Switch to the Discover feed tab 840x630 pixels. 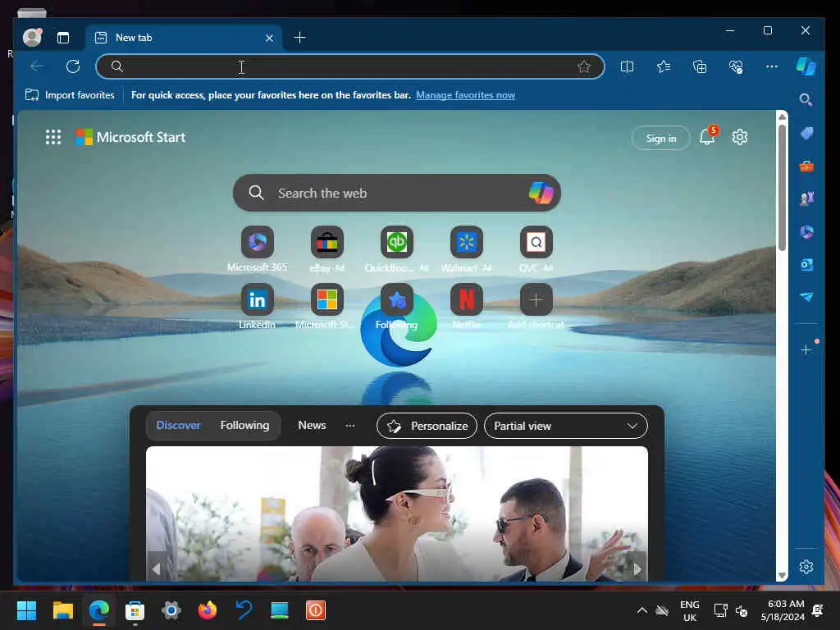click(178, 426)
